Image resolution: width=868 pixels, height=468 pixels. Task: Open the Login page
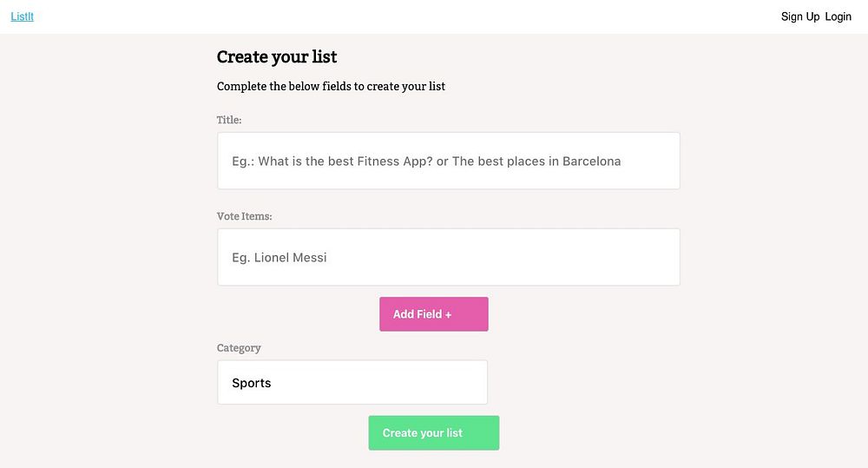(x=838, y=16)
